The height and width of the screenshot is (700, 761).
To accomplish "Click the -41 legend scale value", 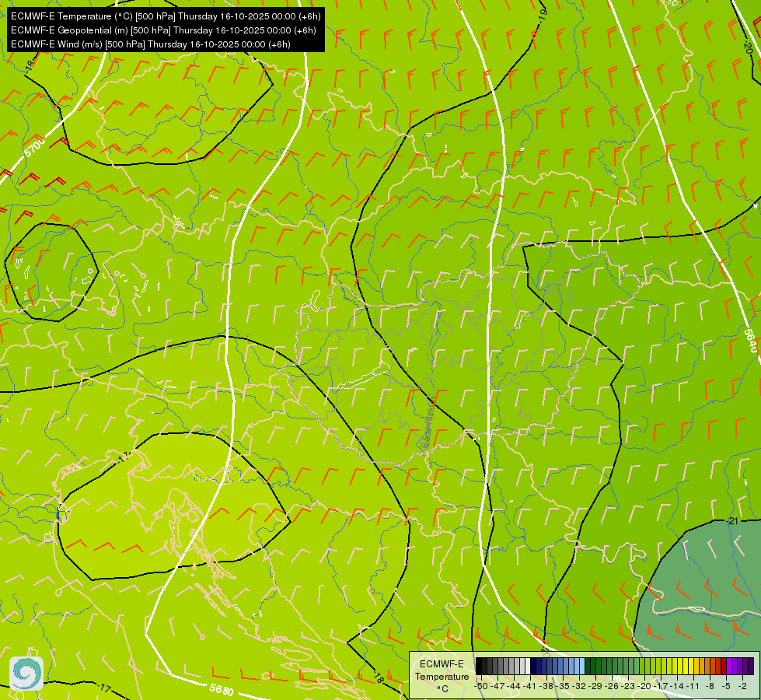I will tap(529, 687).
